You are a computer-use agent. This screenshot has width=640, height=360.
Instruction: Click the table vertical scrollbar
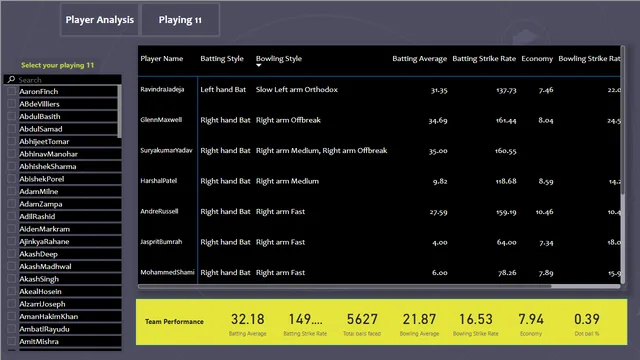(x=622, y=120)
